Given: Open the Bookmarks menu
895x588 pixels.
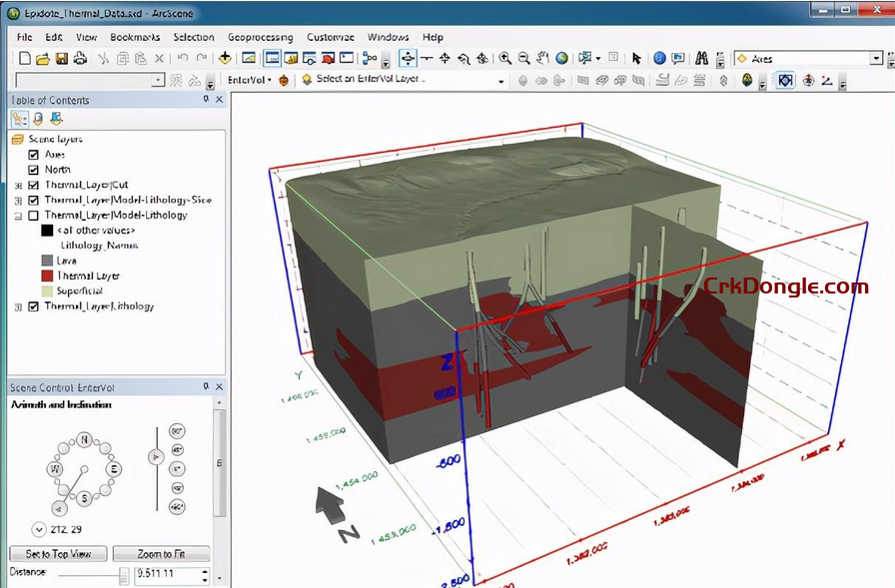Looking at the screenshot, I should coord(135,36).
